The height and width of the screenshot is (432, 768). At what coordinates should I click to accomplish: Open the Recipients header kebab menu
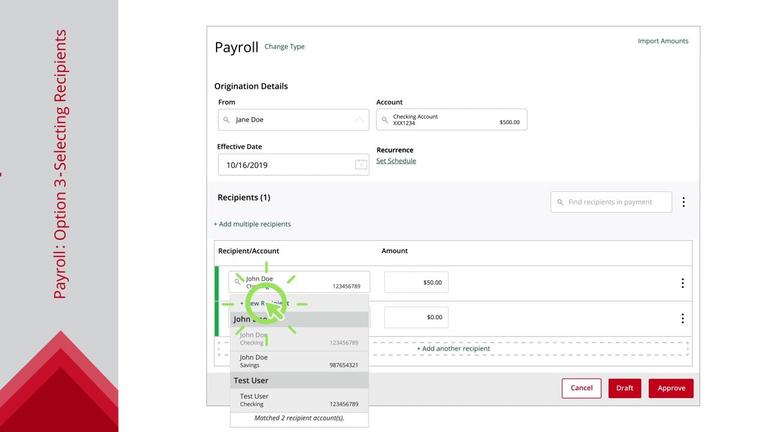pyautogui.click(x=684, y=202)
